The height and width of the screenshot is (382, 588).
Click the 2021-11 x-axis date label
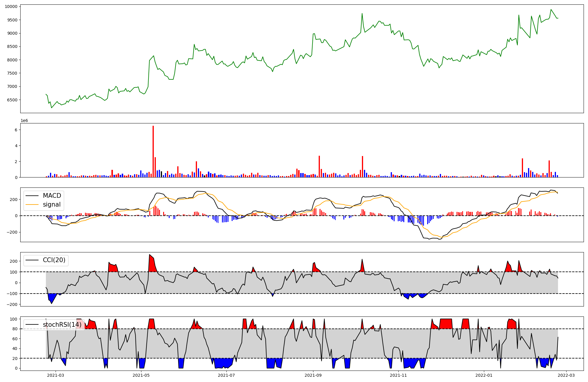pos(398,375)
